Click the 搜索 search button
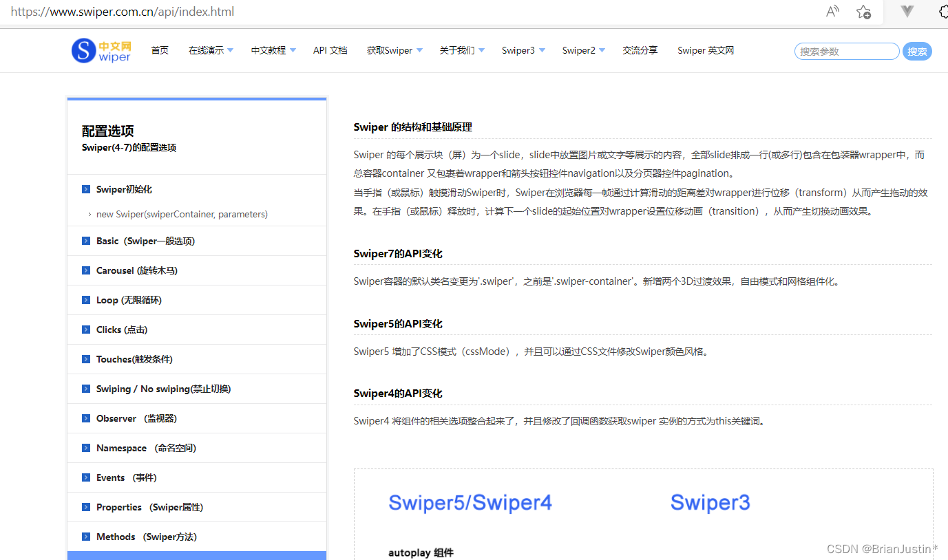The width and height of the screenshot is (948, 560). [917, 51]
